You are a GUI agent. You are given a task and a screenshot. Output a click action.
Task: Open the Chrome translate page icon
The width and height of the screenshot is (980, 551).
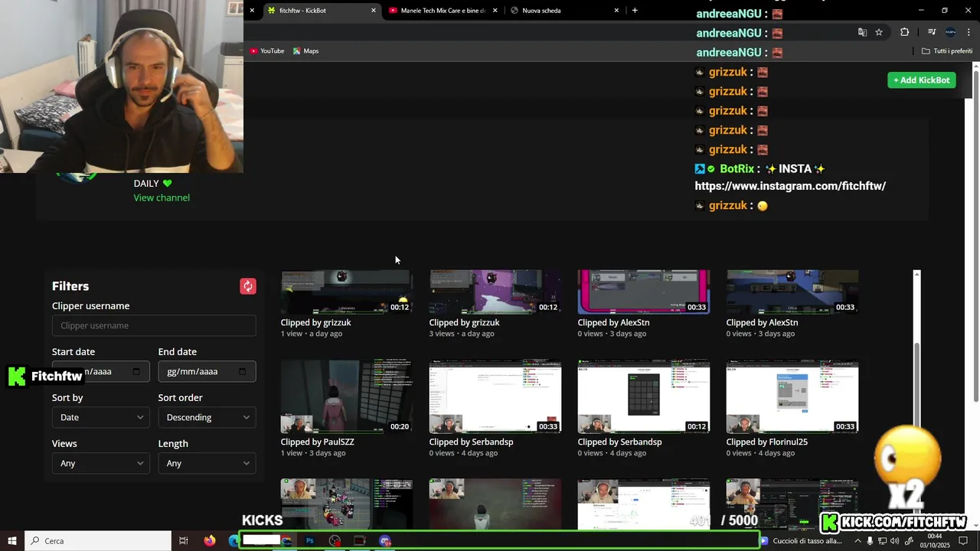(x=862, y=32)
